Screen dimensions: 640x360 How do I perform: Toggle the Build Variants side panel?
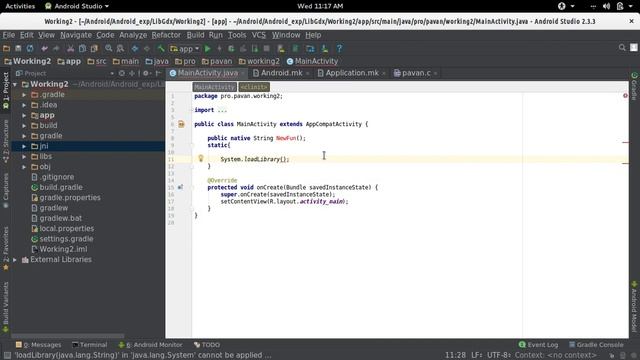[x=6, y=307]
